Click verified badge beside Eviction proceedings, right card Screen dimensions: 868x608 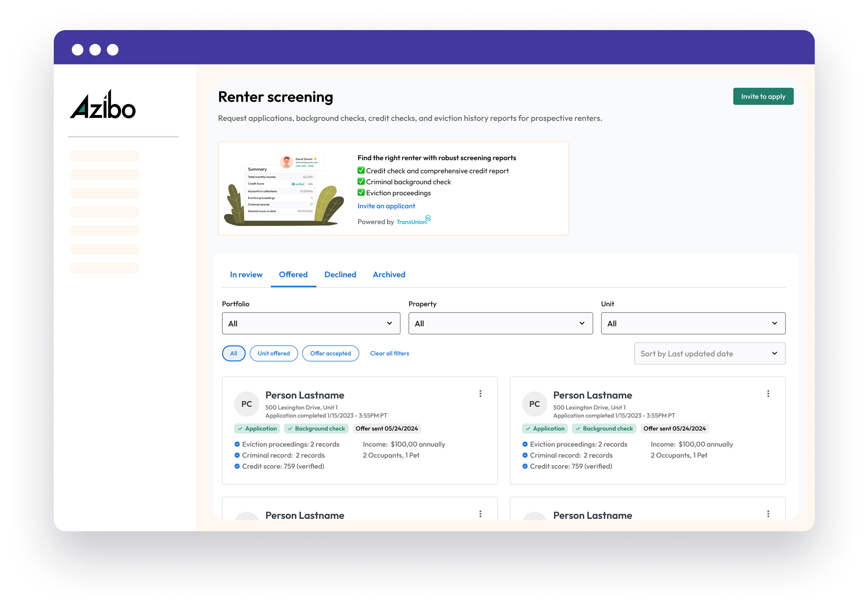(525, 444)
